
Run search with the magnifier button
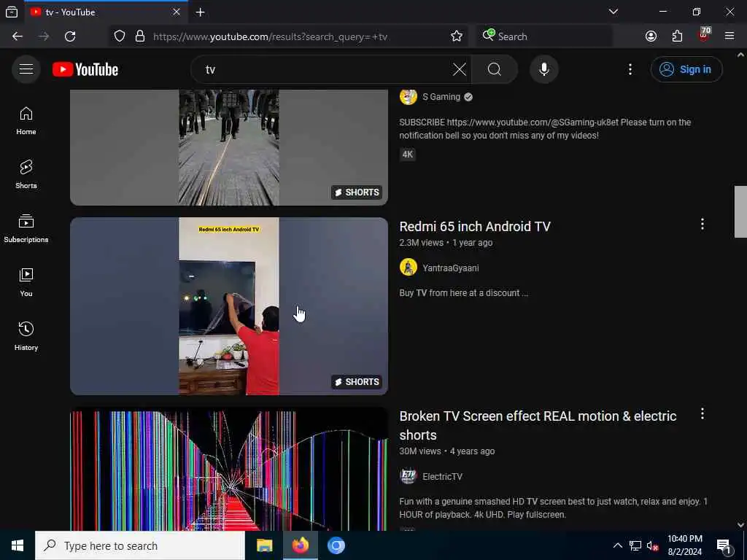pos(494,69)
